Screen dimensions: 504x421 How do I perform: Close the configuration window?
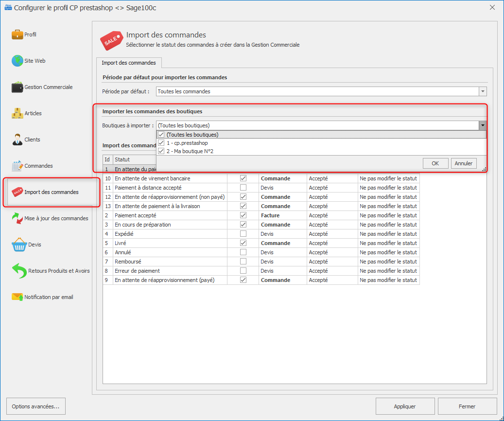(492, 7)
